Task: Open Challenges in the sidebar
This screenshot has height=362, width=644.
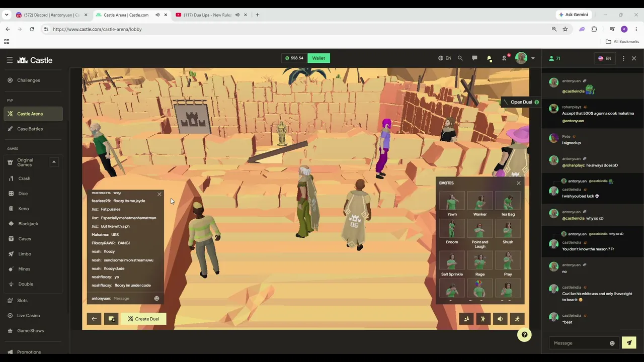Action: [33, 80]
